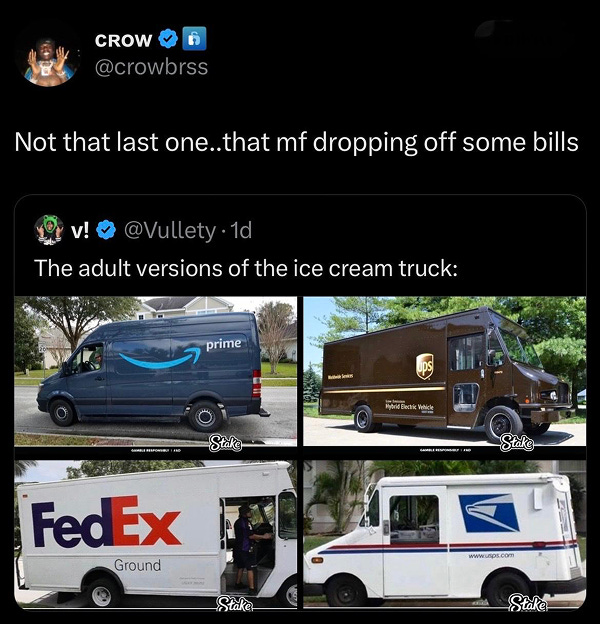Screen dimensions: 600x624
Task: Click the blue lock badge next to CROW
Action: [194, 39]
